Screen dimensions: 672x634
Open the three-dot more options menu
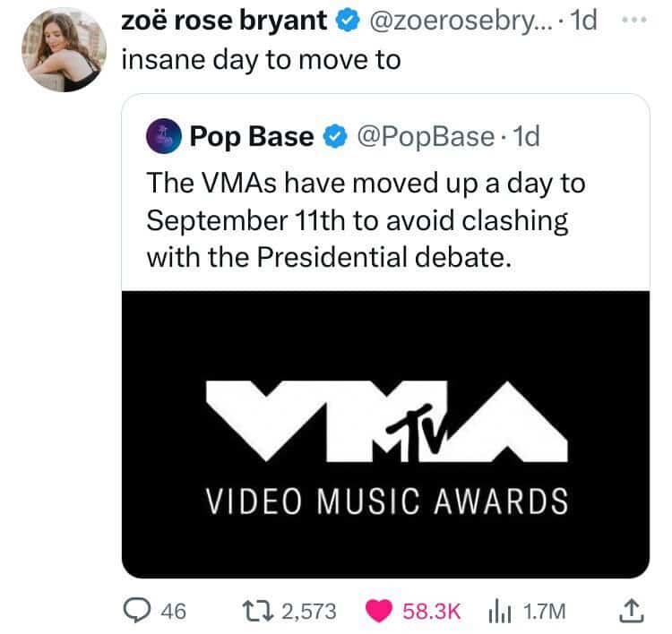633,20
